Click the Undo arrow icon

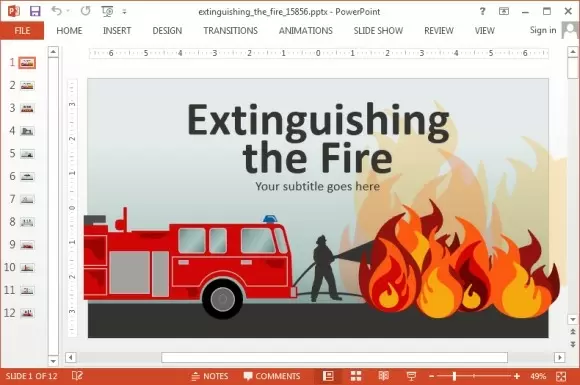point(57,11)
